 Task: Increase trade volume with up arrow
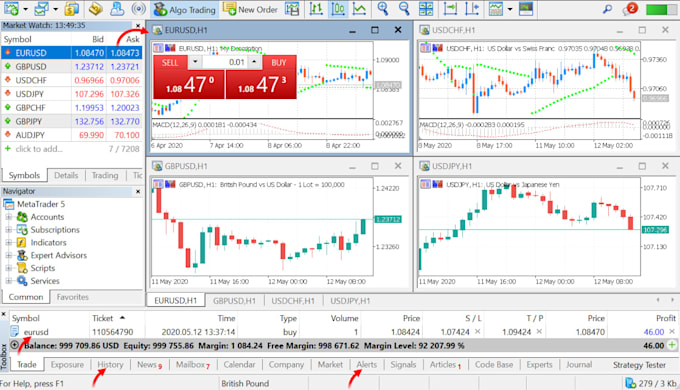pos(254,62)
